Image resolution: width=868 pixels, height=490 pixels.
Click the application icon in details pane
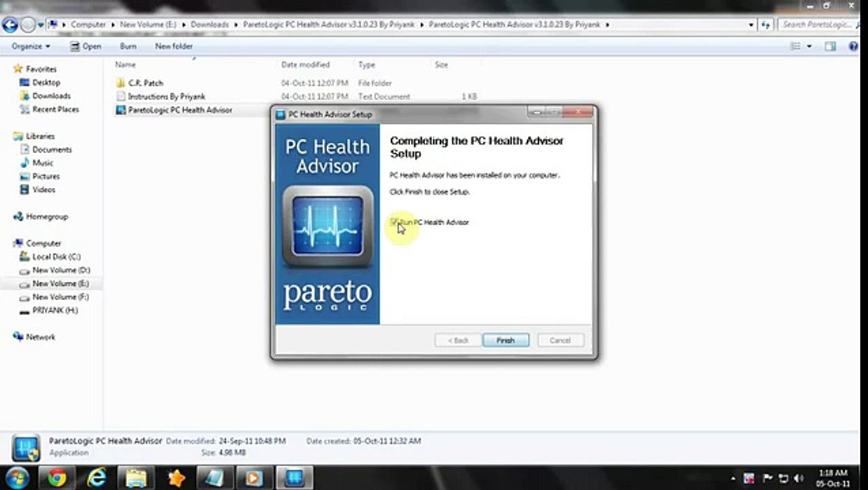(x=26, y=448)
